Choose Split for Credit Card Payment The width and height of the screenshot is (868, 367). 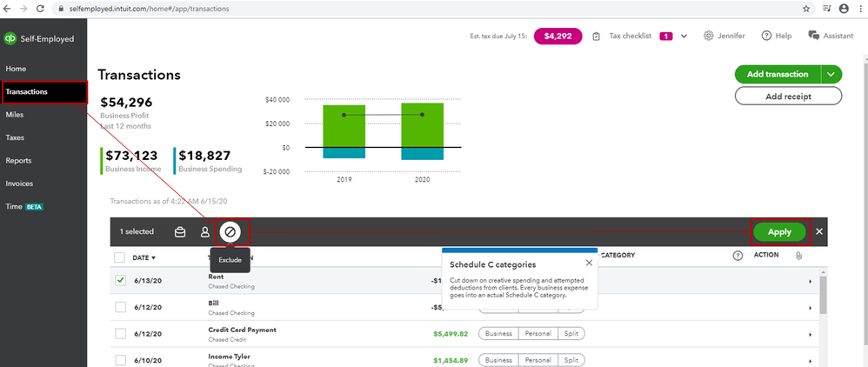coord(571,334)
